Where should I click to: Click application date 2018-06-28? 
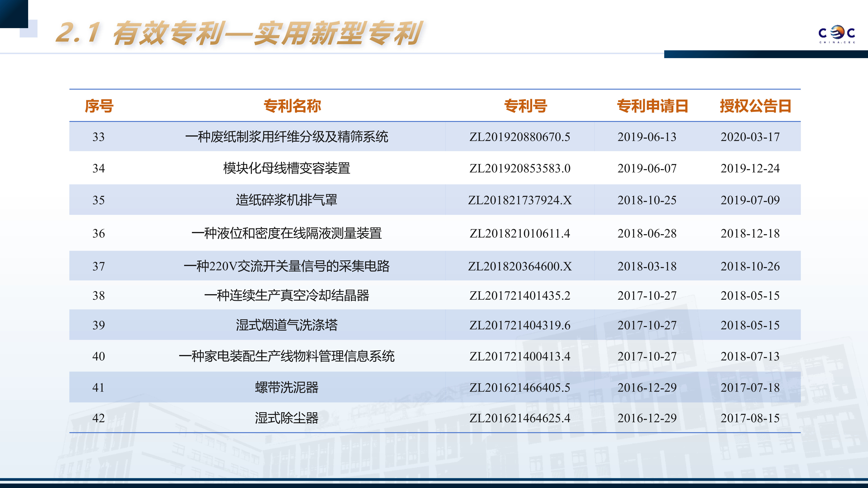tap(647, 233)
